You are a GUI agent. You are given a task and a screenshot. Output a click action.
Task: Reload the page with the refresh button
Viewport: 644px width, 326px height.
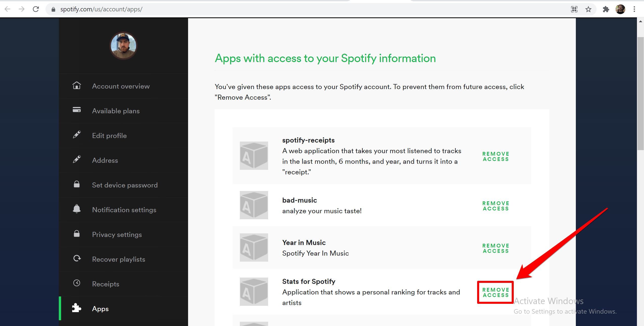36,9
